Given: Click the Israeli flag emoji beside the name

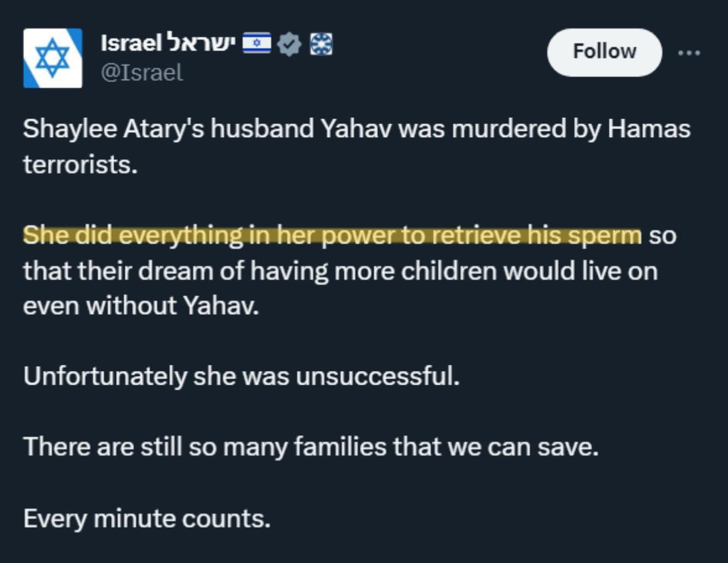Looking at the screenshot, I should tap(256, 44).
